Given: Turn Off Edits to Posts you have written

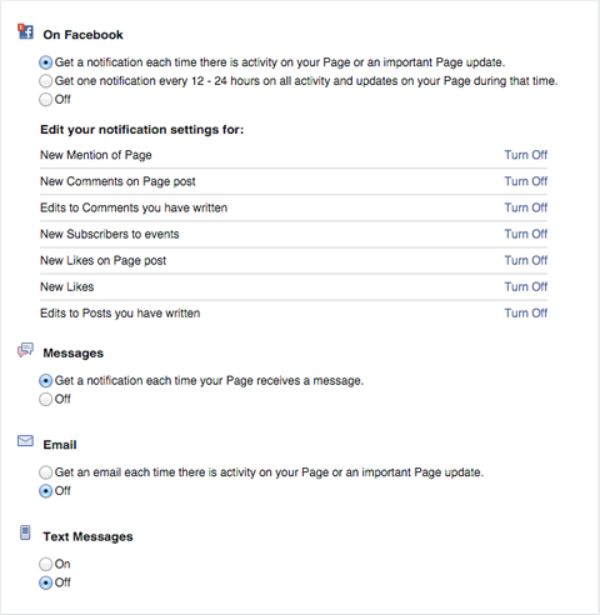Looking at the screenshot, I should point(525,313).
